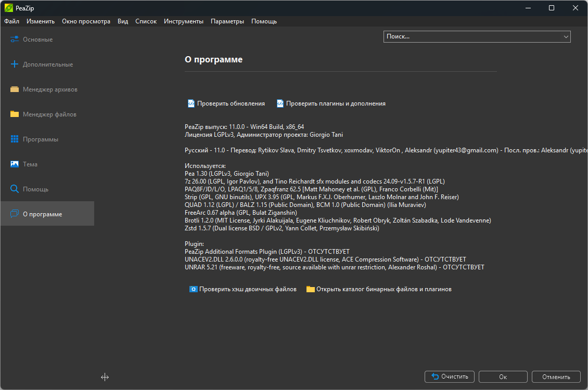
Task: Select the Программы label
Action: pyautogui.click(x=41, y=139)
